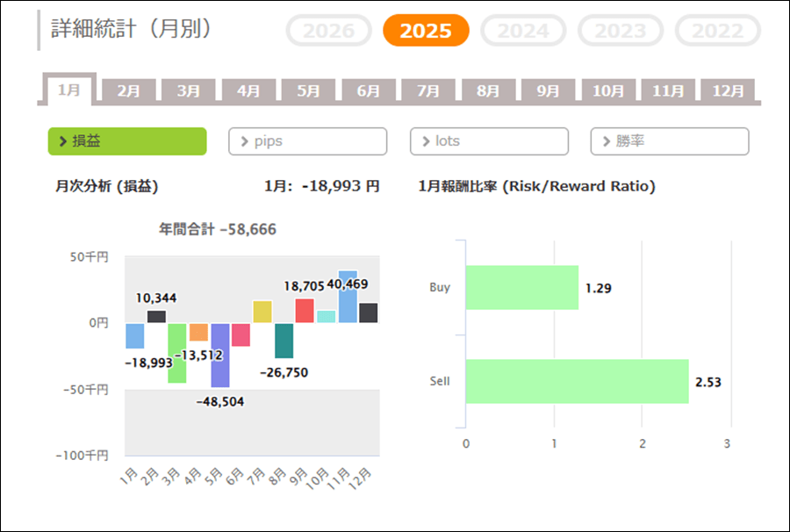Show the pips analysis view

(x=307, y=141)
